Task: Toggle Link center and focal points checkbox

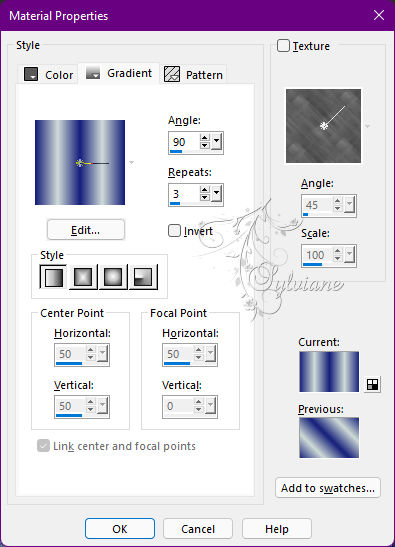Action: point(43,445)
